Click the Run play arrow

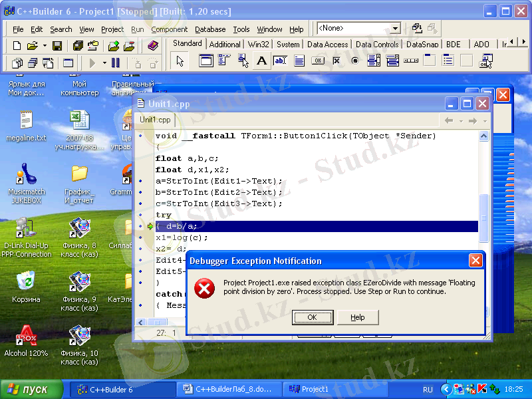click(92, 63)
